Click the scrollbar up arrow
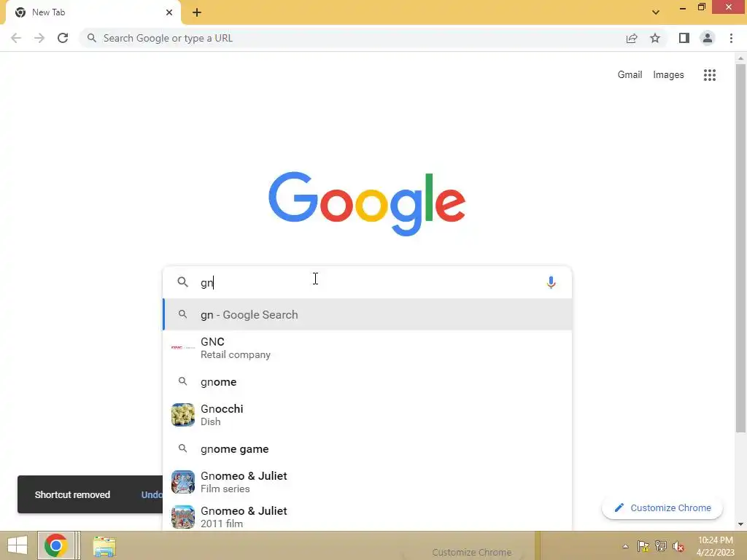 [740, 58]
